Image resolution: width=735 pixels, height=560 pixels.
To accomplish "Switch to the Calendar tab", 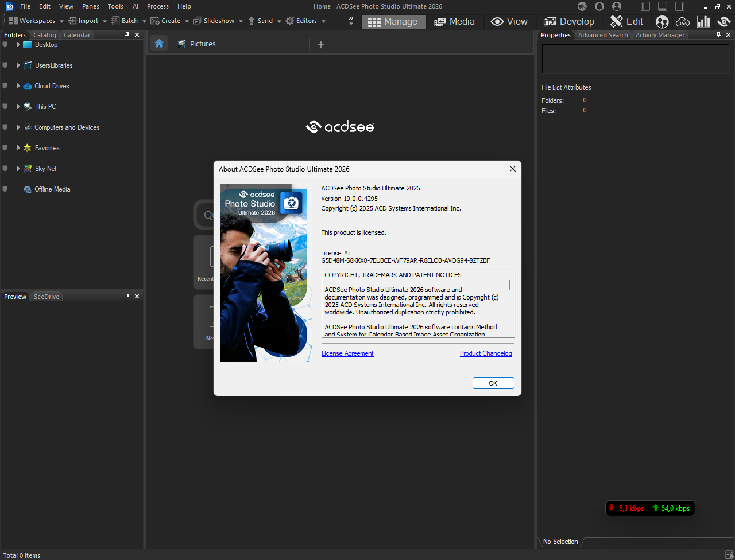I will coord(77,35).
